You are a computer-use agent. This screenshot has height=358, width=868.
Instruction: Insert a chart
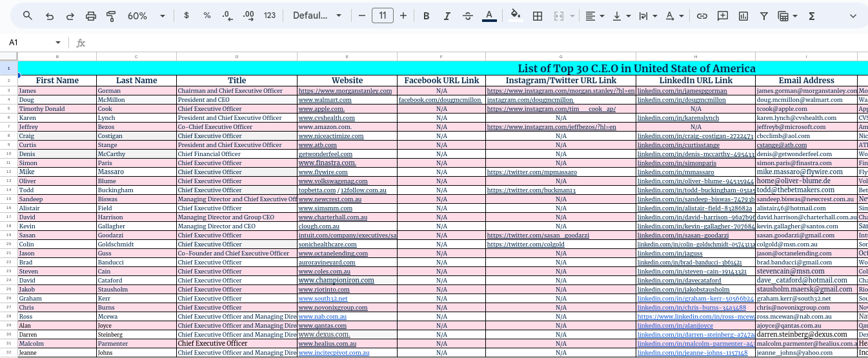tap(743, 15)
